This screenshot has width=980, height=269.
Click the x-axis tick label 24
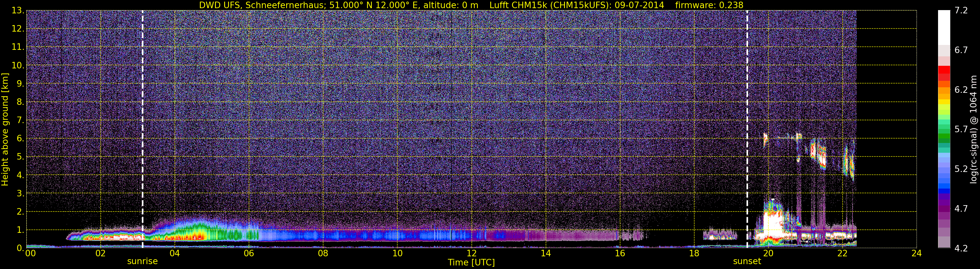pyautogui.click(x=917, y=253)
